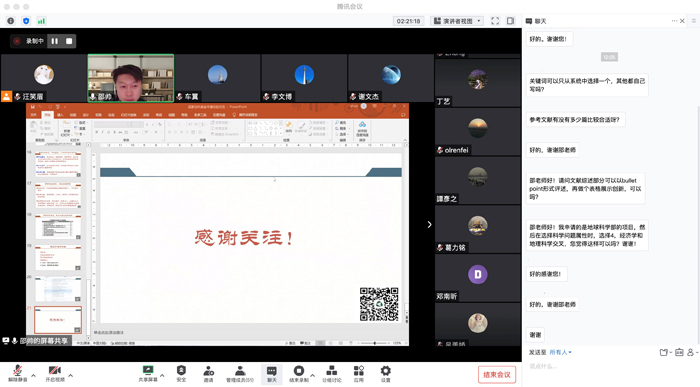This screenshot has width=700, height=387.
Task: Click chat message about 地球科学部 project
Action: coord(587,235)
